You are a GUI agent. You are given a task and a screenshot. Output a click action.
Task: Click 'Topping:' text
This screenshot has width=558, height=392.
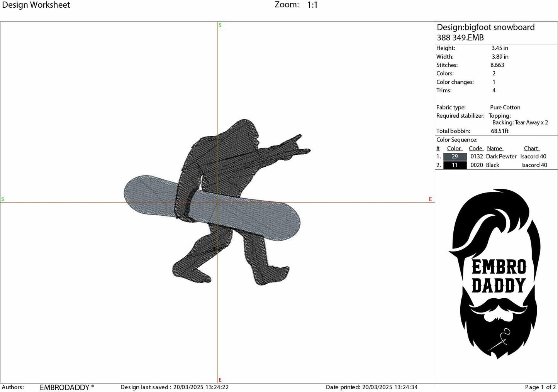[x=500, y=116]
